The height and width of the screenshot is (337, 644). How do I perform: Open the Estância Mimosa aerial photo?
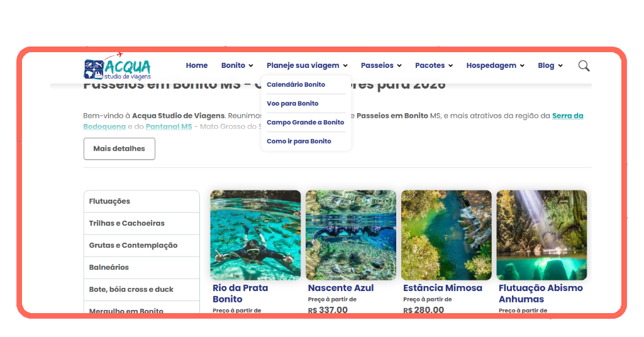pyautogui.click(x=447, y=235)
